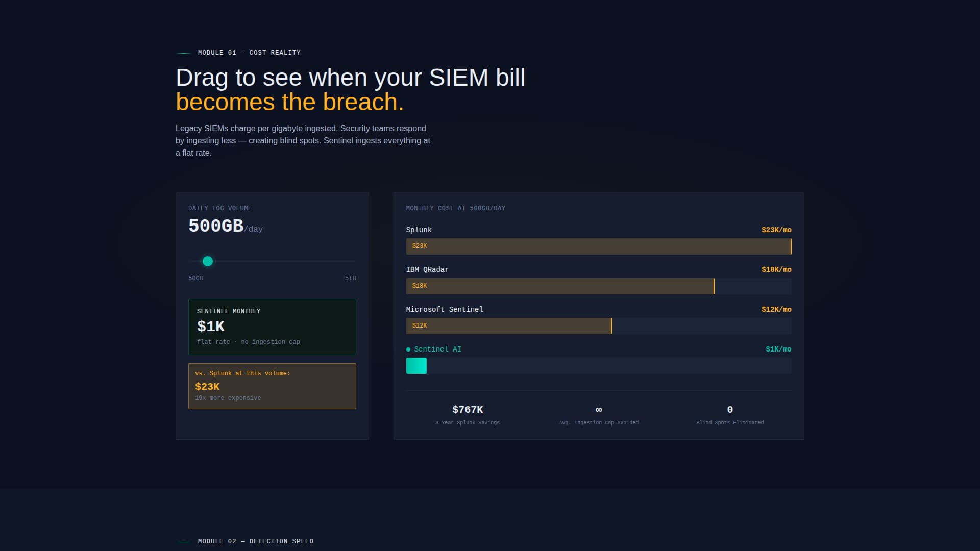This screenshot has width=980, height=551.
Task: Click MODULE 01 — COST REALITY label
Action: click(x=249, y=52)
